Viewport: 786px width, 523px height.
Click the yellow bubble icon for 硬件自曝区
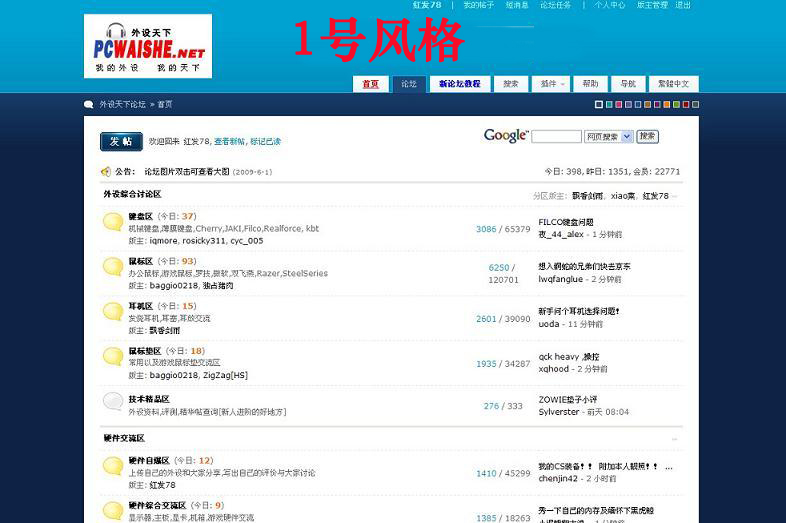113,466
